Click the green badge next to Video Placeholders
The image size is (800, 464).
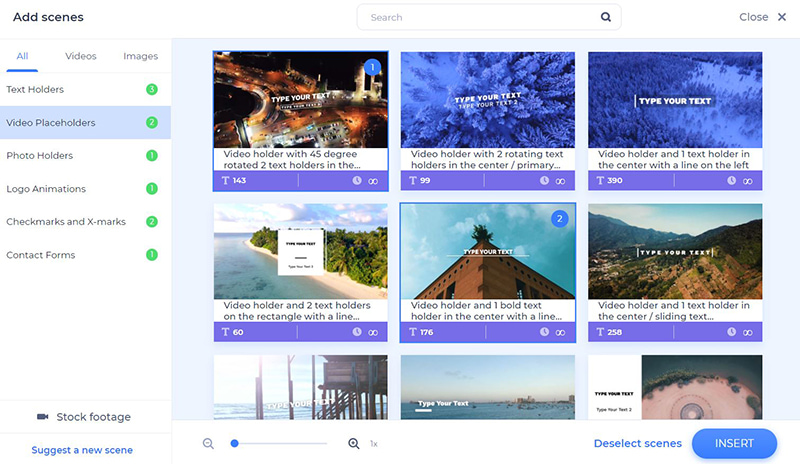tap(152, 123)
